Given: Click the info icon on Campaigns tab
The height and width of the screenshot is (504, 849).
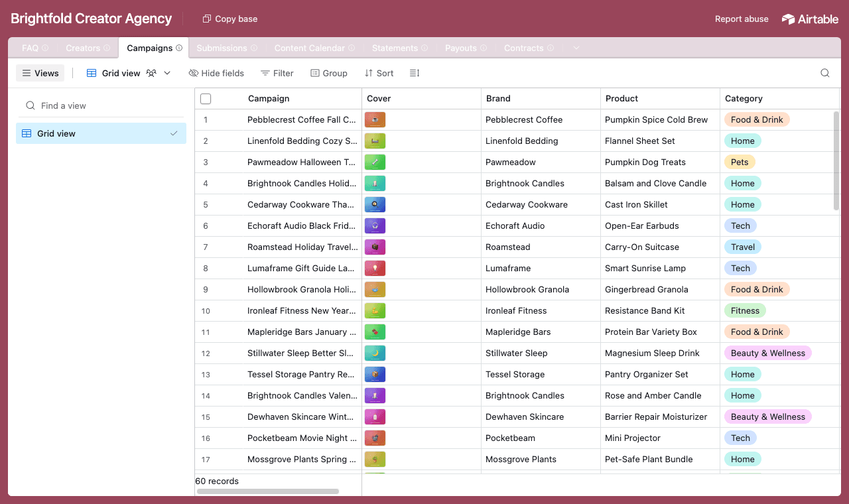Looking at the screenshot, I should (179, 48).
